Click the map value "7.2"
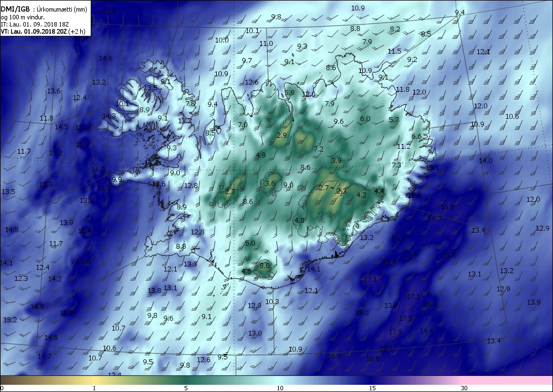Screen dimensions: 553x392 pyautogui.click(x=319, y=149)
